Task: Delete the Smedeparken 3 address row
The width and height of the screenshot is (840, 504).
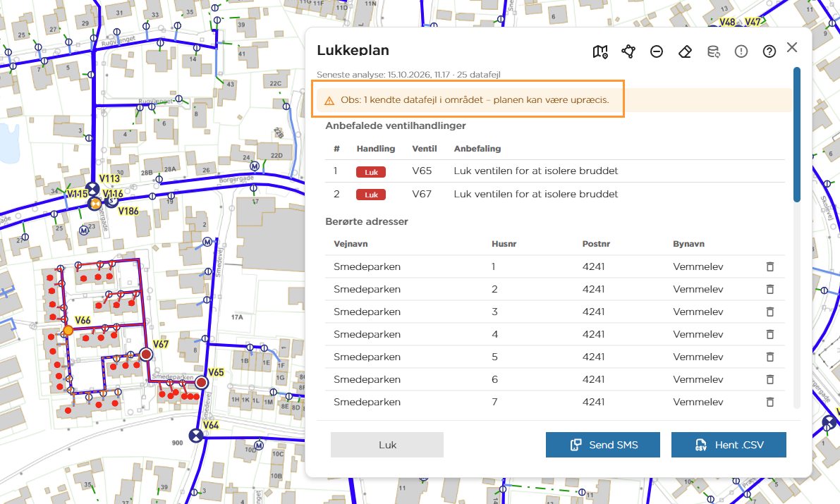Action: (769, 312)
